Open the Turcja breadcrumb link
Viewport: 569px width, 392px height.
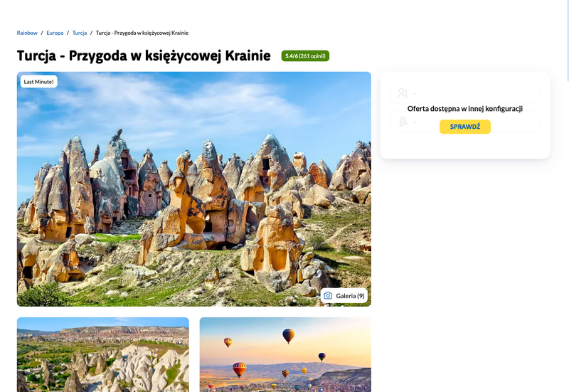80,33
